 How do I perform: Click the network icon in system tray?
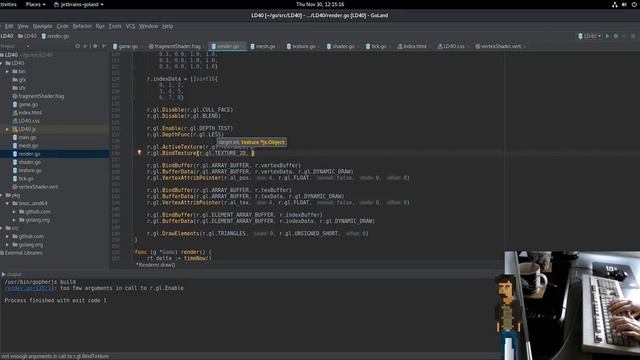(615, 4)
